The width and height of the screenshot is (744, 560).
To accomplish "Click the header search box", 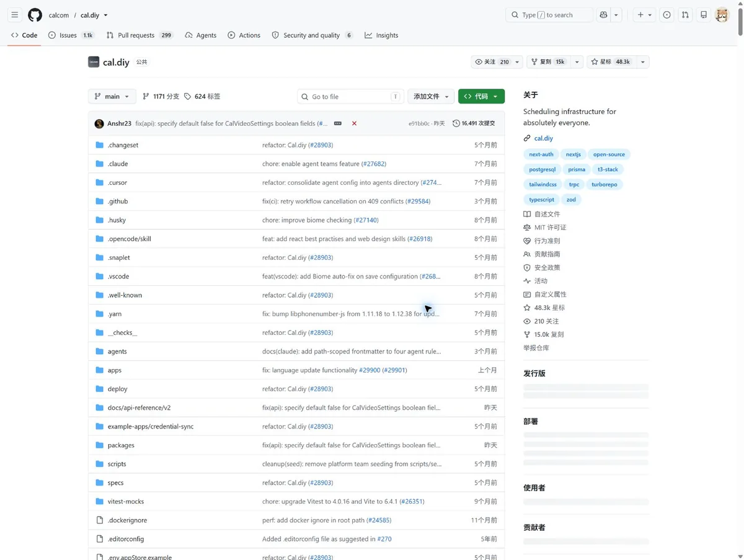I will [549, 15].
